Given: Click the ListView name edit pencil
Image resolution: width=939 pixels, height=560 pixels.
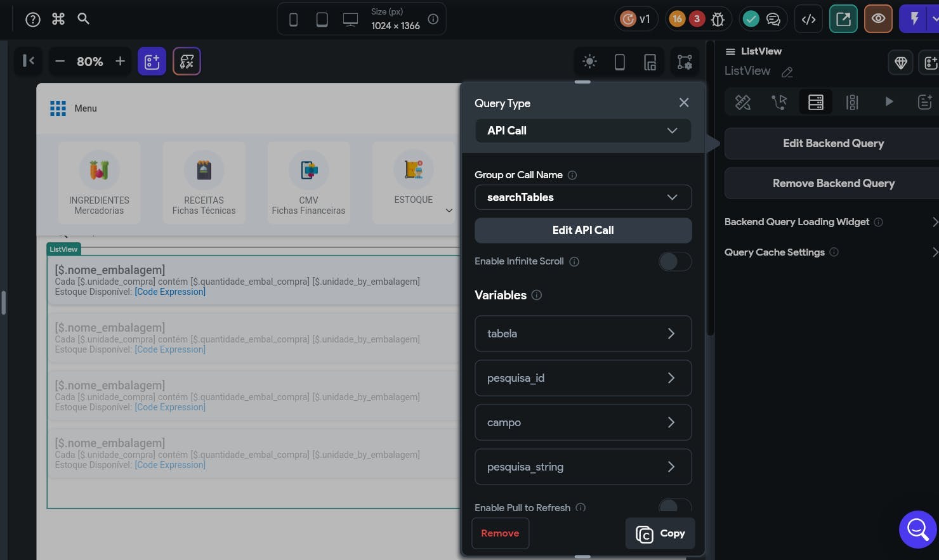Looking at the screenshot, I should [x=787, y=72].
